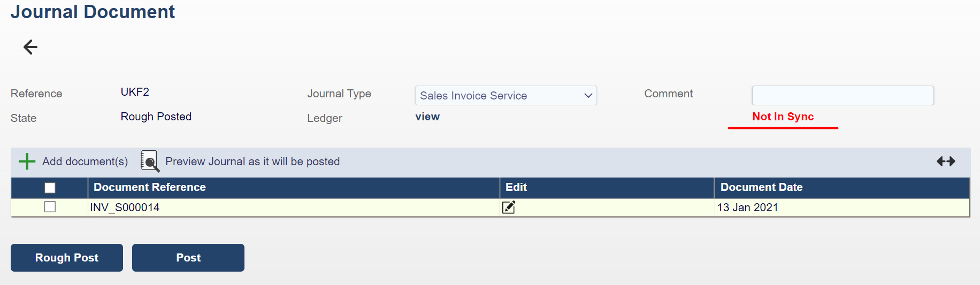The height and width of the screenshot is (285, 980).
Task: Click the Preview Journal magnifier icon
Action: click(150, 161)
